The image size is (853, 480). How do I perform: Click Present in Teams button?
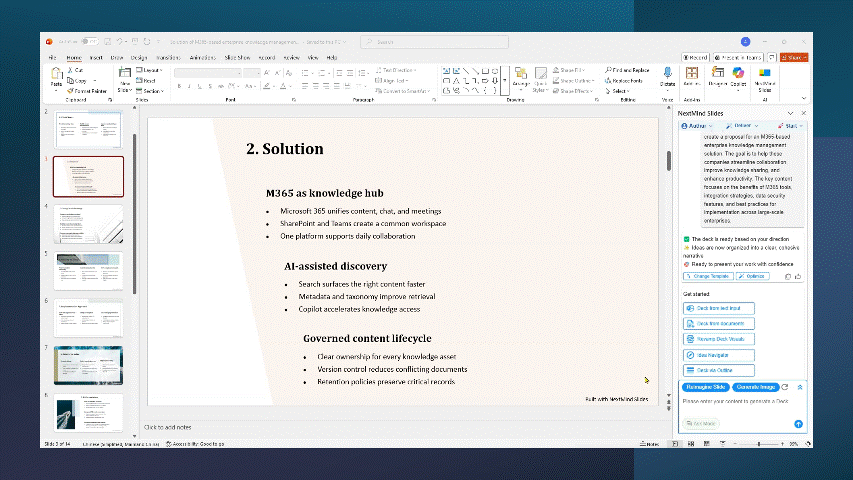click(x=738, y=57)
